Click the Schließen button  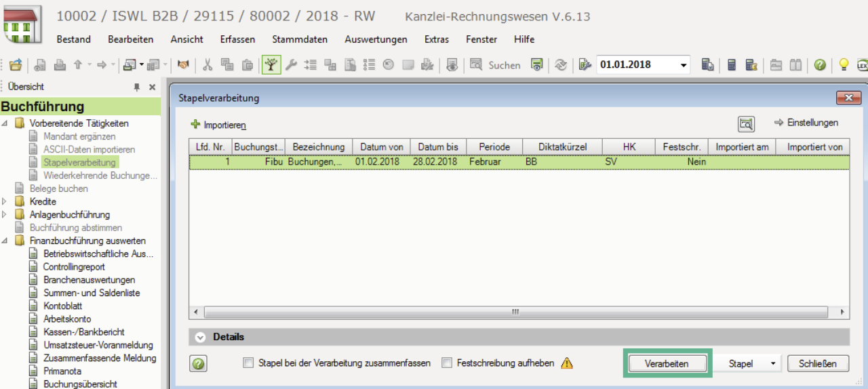[x=818, y=364]
